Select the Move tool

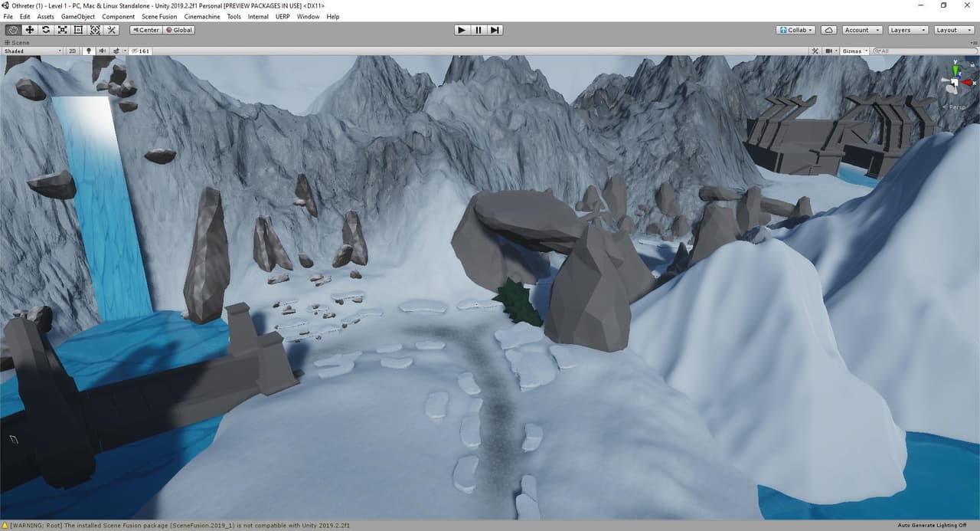pos(29,30)
